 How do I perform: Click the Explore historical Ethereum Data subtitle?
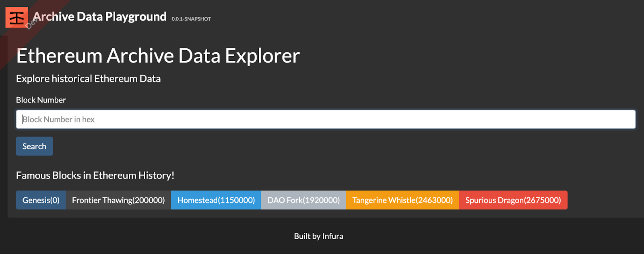point(88,79)
